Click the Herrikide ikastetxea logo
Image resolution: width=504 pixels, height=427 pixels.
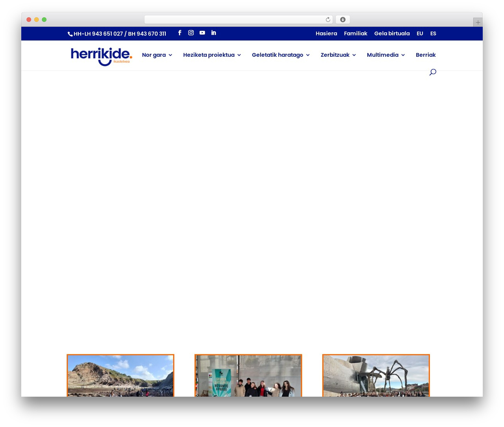point(101,57)
